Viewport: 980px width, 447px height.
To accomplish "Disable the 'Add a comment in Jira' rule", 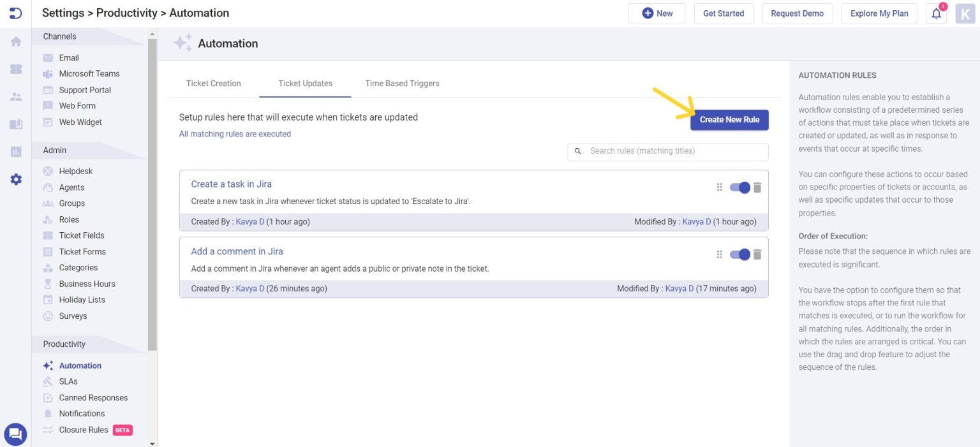I will point(740,254).
